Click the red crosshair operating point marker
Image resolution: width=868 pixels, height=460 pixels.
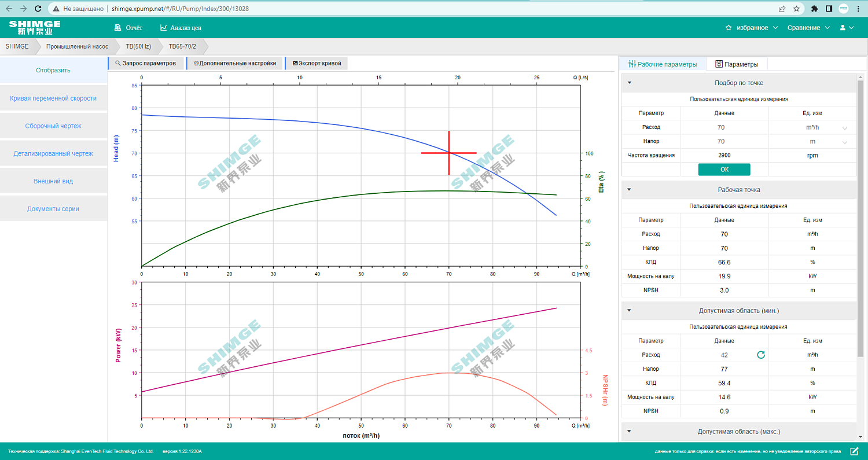(448, 153)
